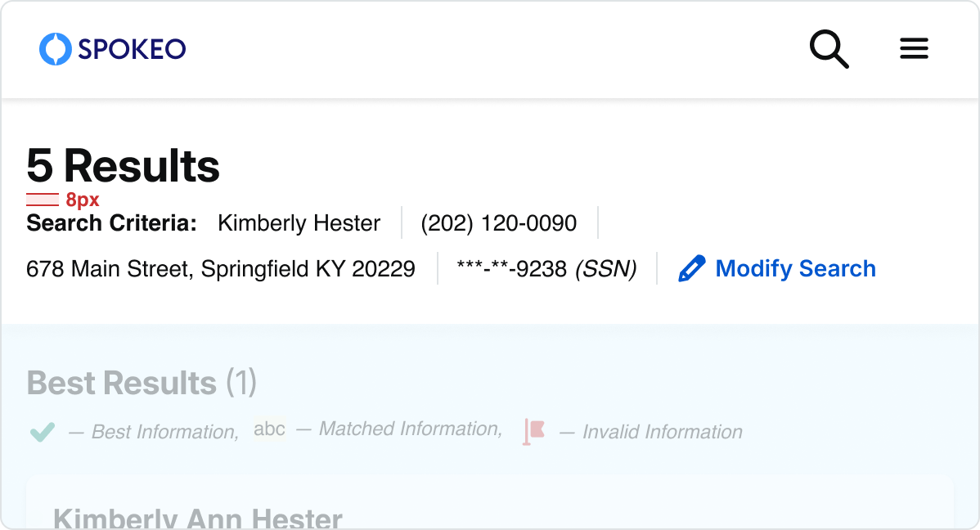
Task: Click the (202) 120-0090 phone number
Action: point(498,223)
